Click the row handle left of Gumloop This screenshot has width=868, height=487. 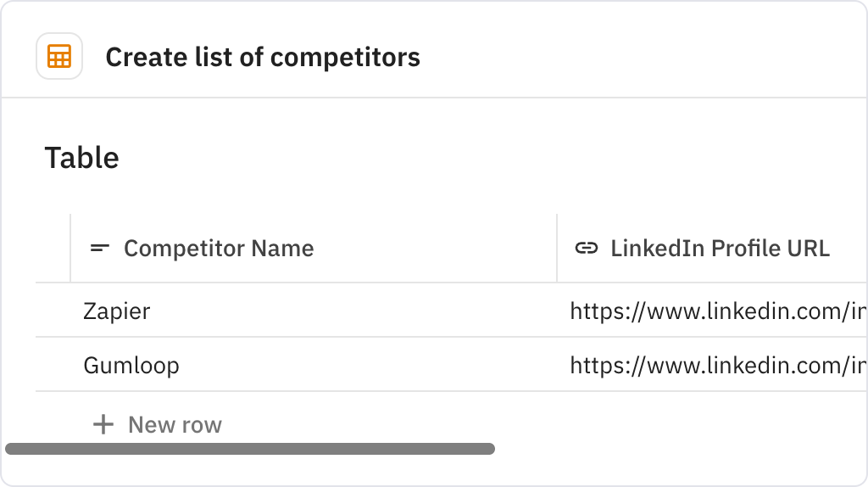53,366
